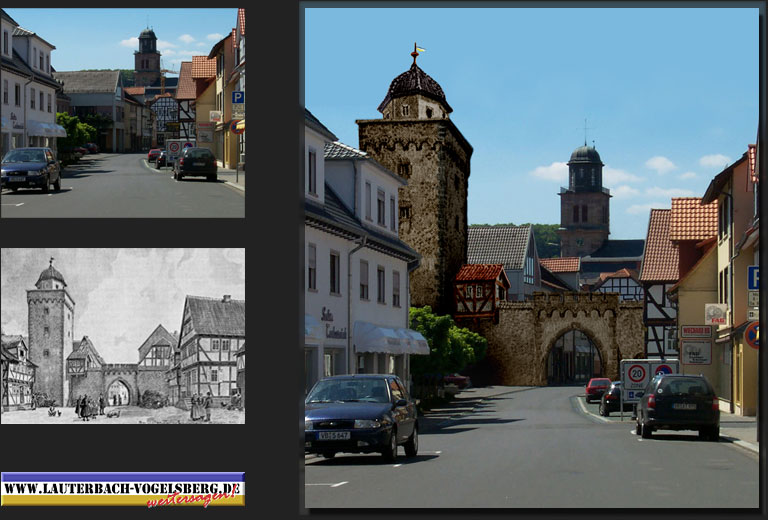
Task: Click the dark dome of the stone tower
Action: 415,85
